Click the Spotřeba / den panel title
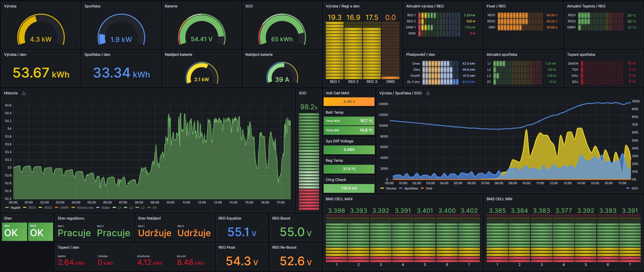The image size is (644, 272). click(x=97, y=54)
